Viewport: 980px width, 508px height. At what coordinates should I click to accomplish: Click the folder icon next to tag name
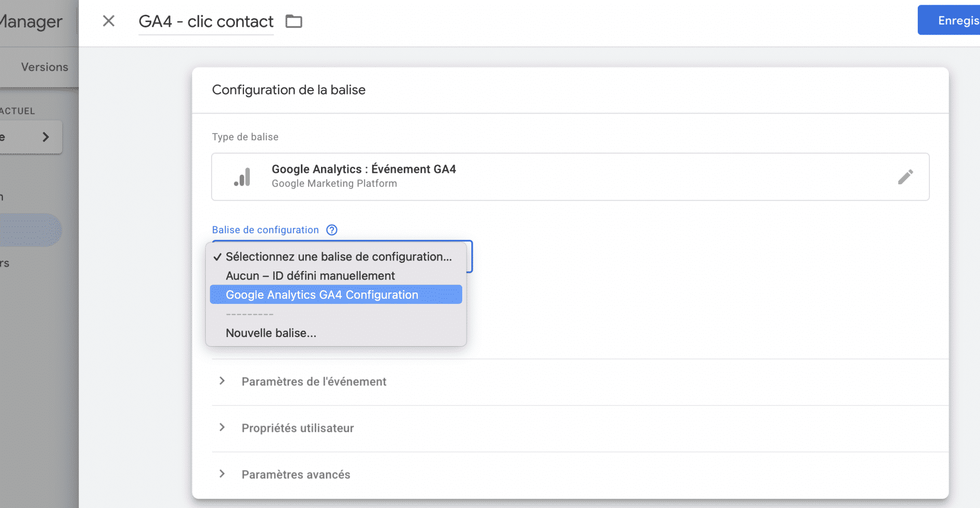[x=294, y=22]
